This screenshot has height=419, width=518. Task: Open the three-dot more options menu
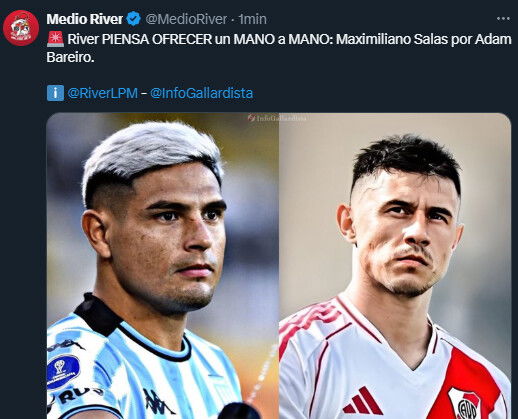coord(503,19)
